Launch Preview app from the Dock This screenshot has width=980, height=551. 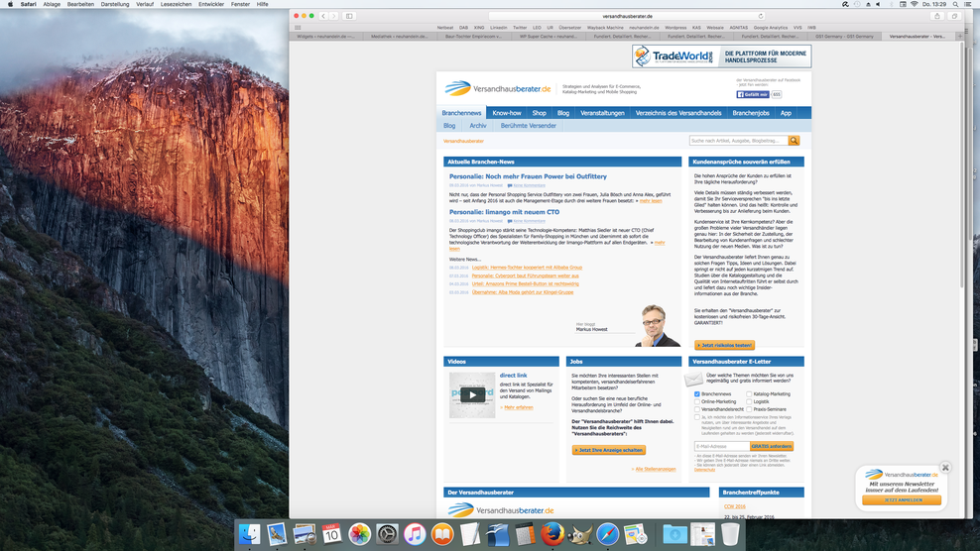pos(305,534)
